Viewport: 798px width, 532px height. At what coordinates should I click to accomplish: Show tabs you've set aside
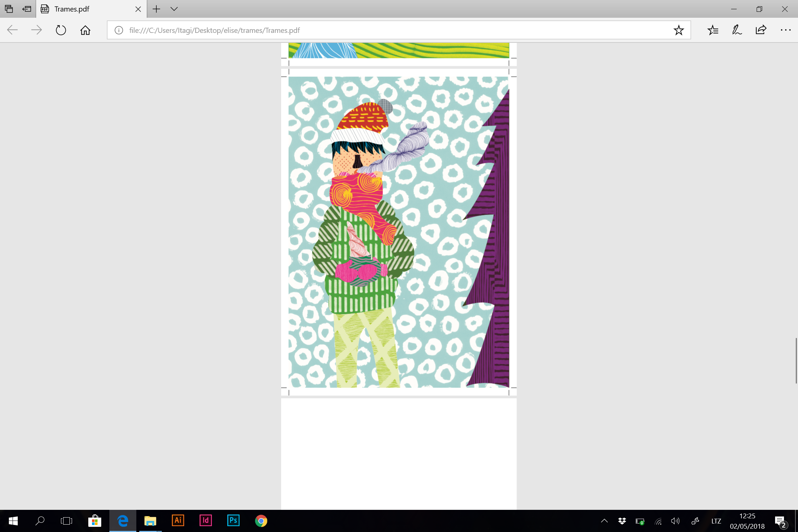[x=9, y=9]
